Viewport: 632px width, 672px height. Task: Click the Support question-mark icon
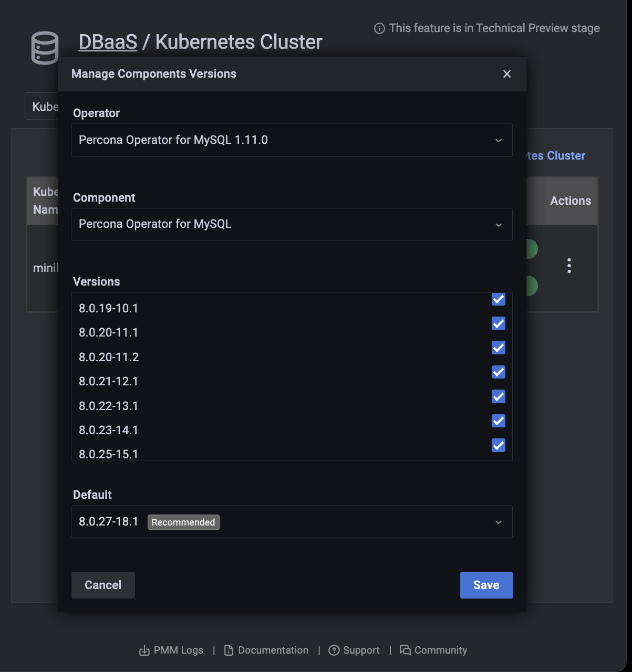334,650
